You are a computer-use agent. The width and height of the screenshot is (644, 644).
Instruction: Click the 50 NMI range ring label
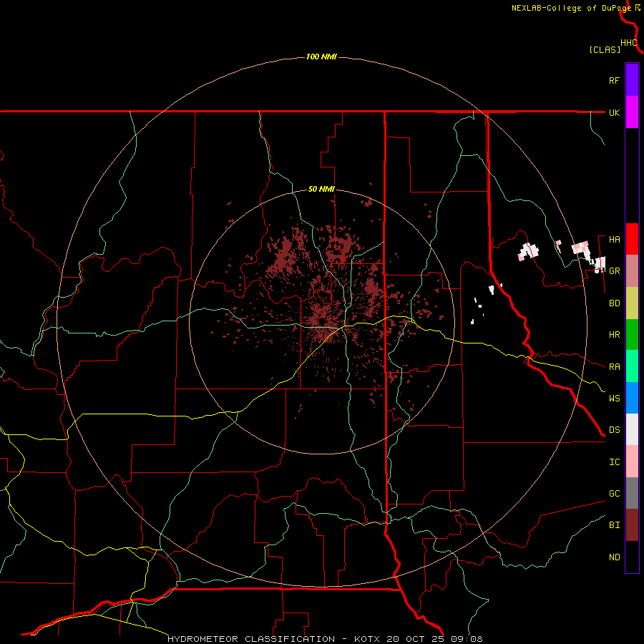(x=321, y=189)
